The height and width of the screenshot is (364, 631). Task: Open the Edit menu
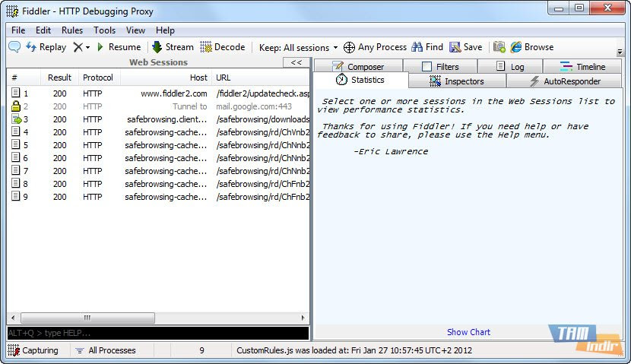pos(43,30)
